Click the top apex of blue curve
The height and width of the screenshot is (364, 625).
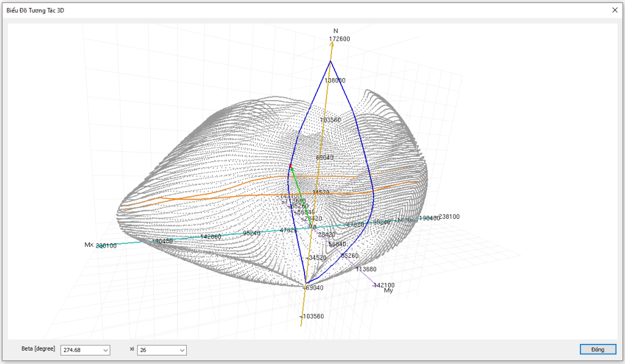(x=330, y=60)
